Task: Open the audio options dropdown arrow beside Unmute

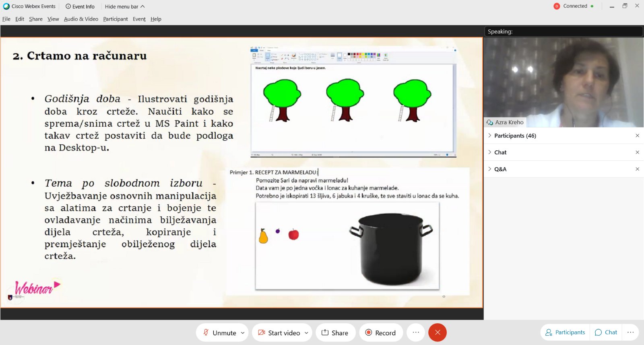Action: coord(243,333)
